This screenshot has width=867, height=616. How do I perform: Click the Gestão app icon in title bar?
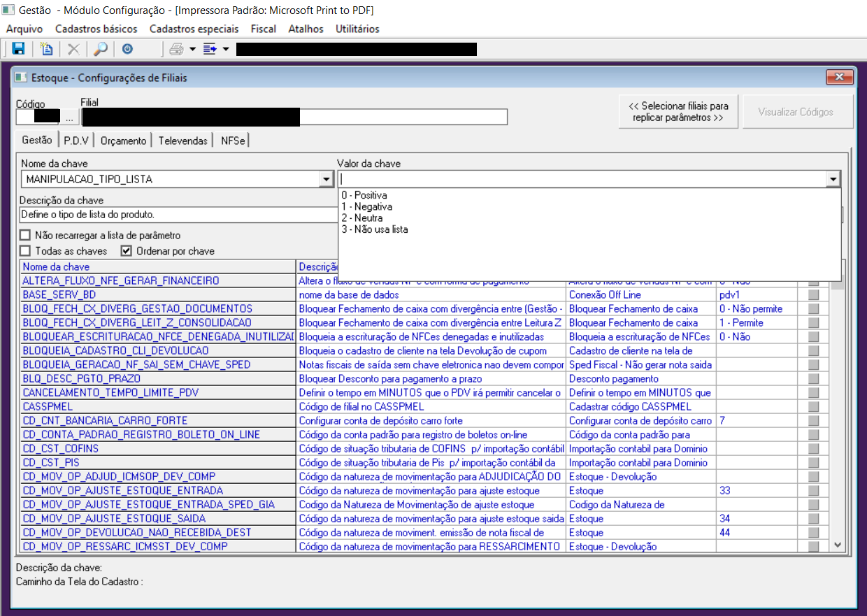coord(8,10)
